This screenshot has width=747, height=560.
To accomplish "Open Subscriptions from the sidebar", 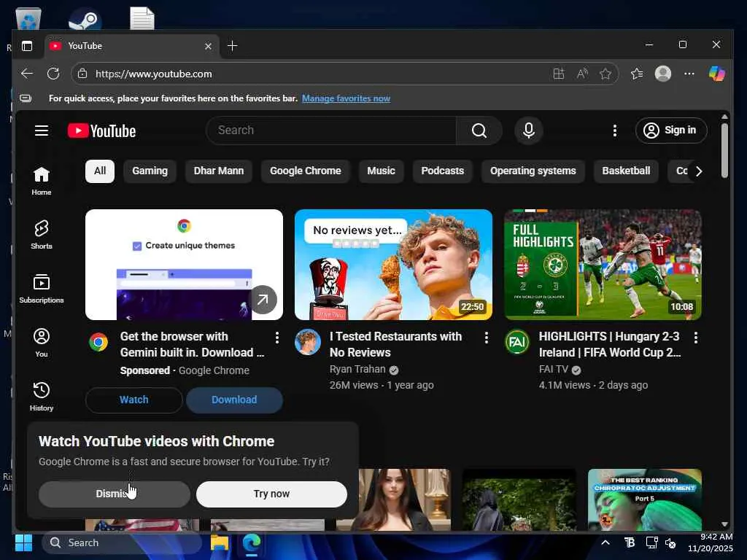I will tap(42, 289).
